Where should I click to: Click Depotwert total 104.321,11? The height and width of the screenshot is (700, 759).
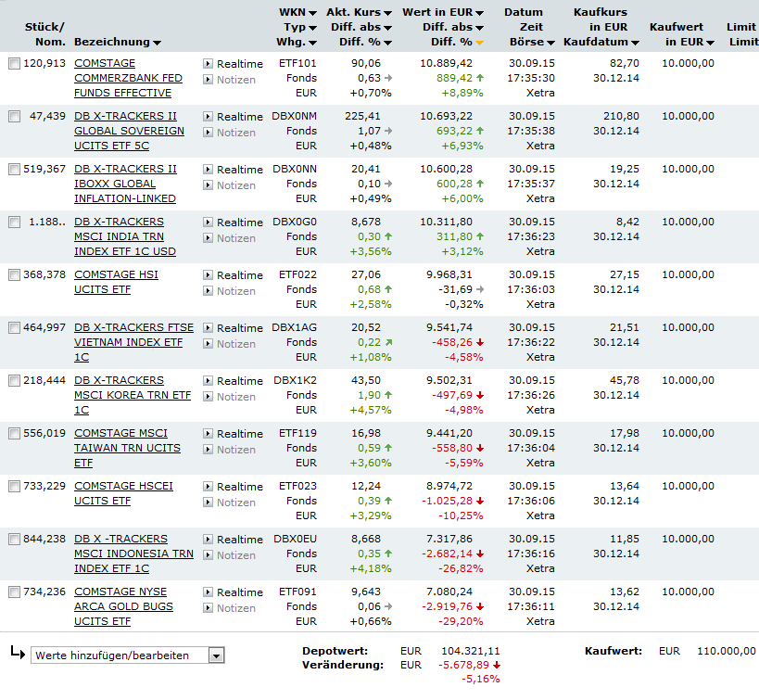(471, 651)
